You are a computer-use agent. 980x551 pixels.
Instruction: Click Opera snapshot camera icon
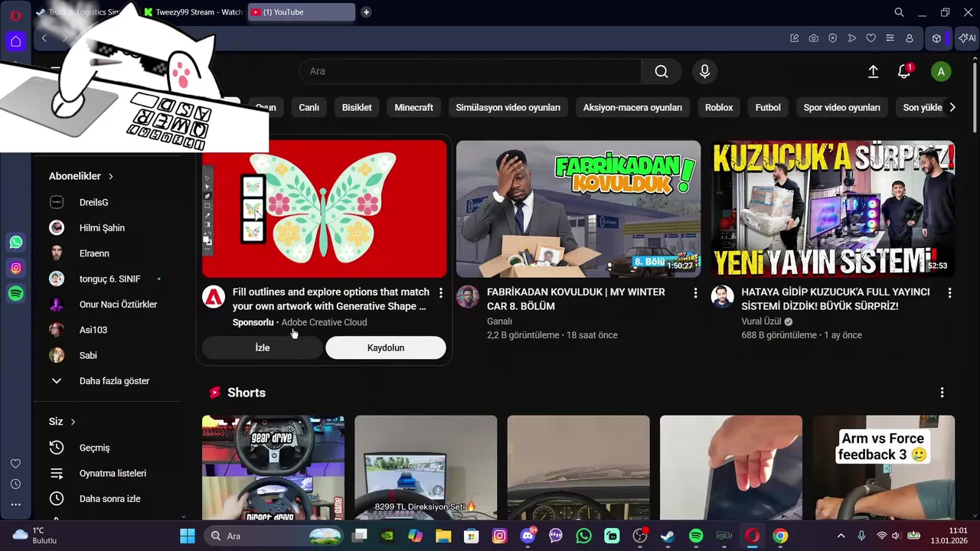click(813, 38)
